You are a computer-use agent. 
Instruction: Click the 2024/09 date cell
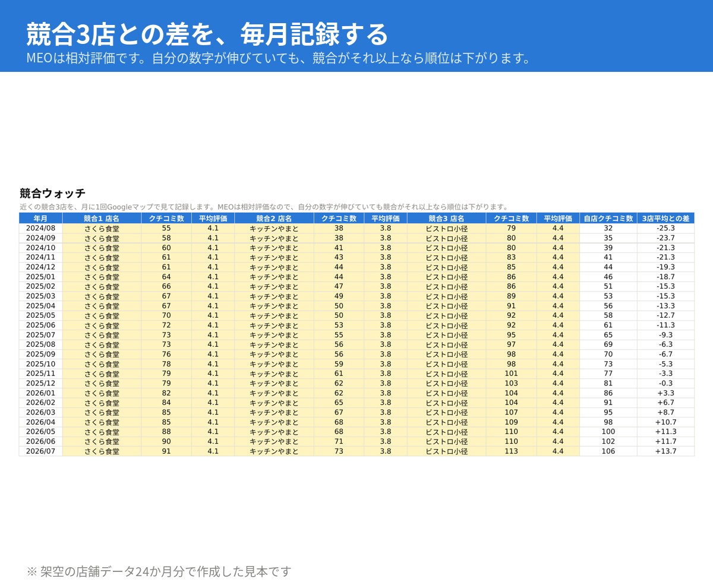coord(40,238)
